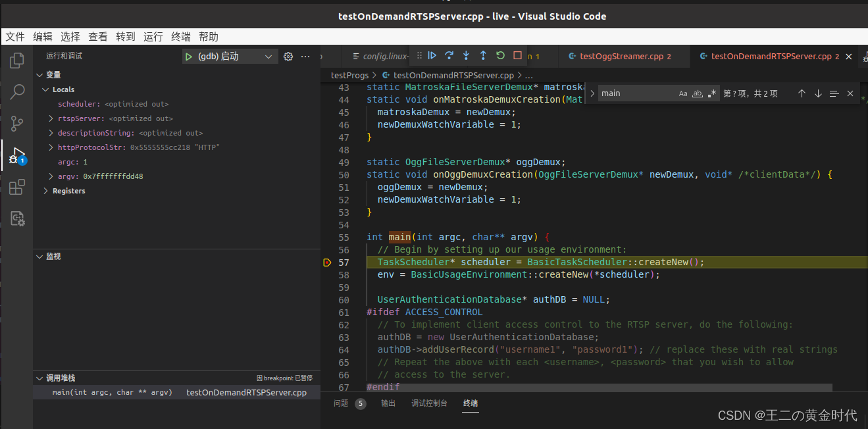Close the testOnDemandRTSPServer.cpp tab
868x429 pixels.
coord(849,57)
